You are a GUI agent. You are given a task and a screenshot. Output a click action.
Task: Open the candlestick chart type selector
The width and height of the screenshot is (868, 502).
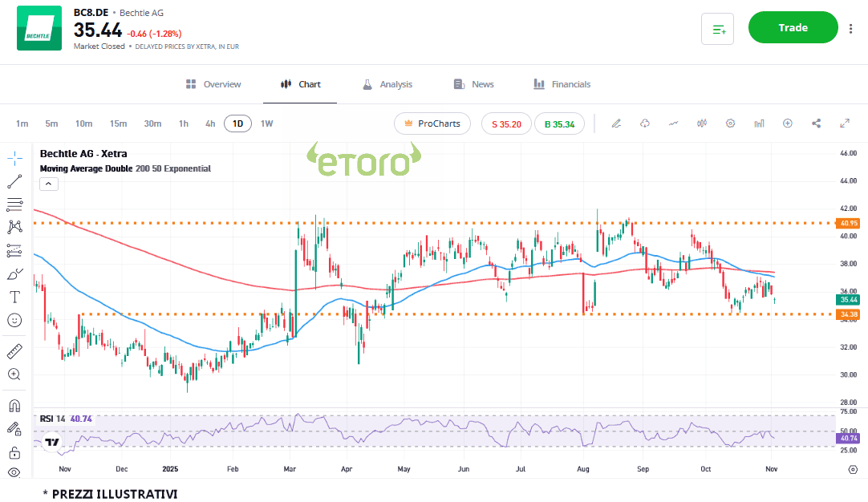coord(702,123)
